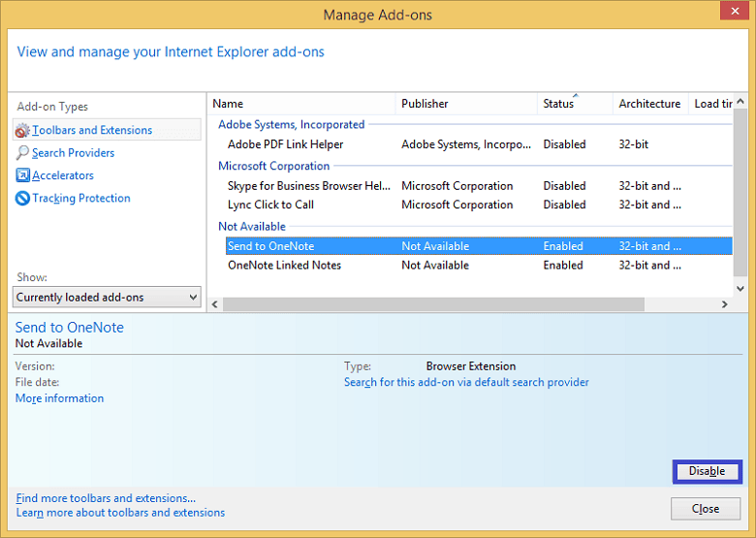Select Toolbars and Extensions add-on type
The width and height of the screenshot is (756, 538).
[107, 130]
